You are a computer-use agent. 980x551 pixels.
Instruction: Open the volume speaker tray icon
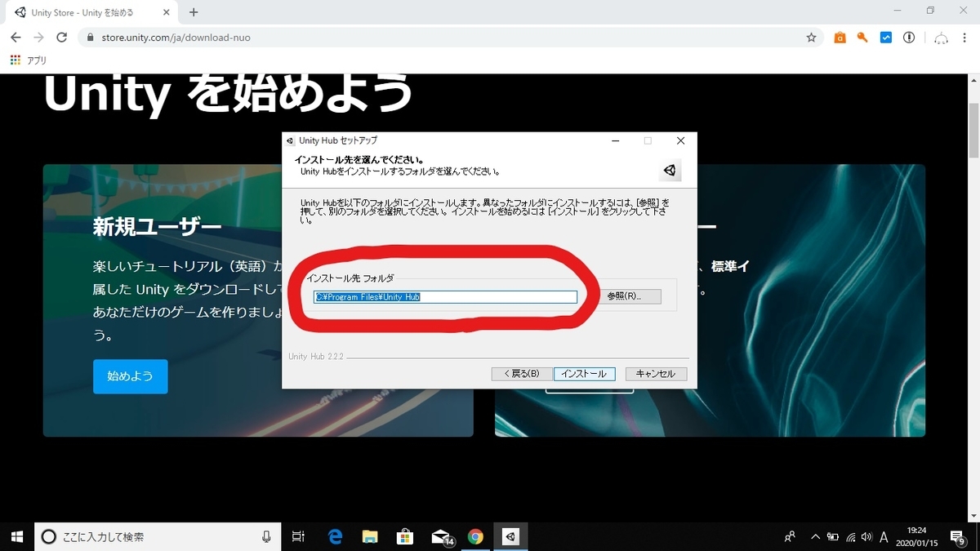click(x=866, y=536)
